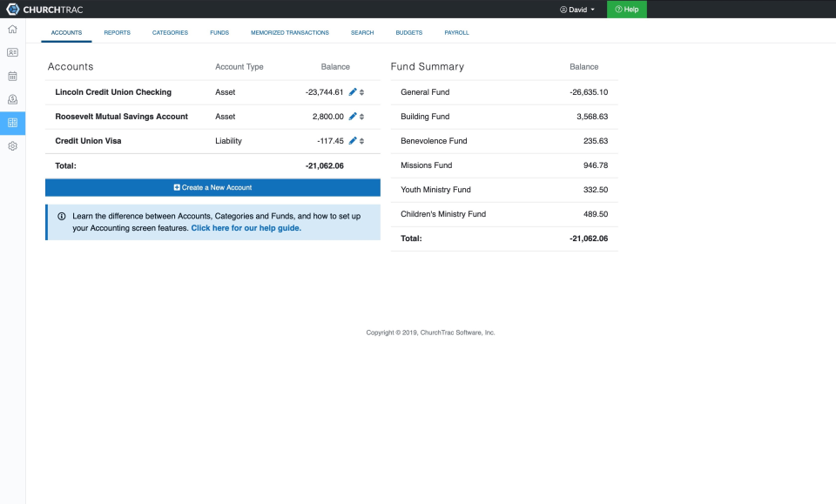Screen dimensions: 836x504
Task: Click the info icon in the help notice
Action: point(62,216)
